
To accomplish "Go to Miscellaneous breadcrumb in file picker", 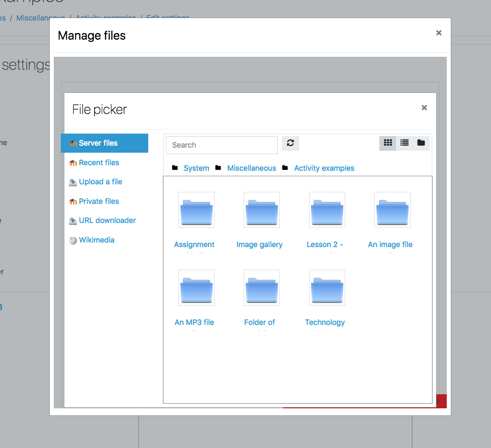I will (x=252, y=168).
